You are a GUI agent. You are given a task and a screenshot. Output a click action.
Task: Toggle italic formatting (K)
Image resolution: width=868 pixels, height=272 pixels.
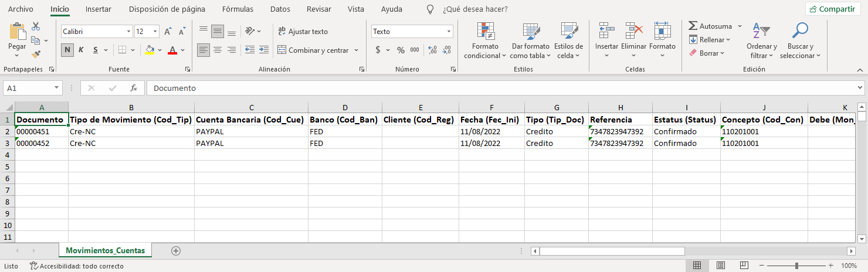(81, 50)
